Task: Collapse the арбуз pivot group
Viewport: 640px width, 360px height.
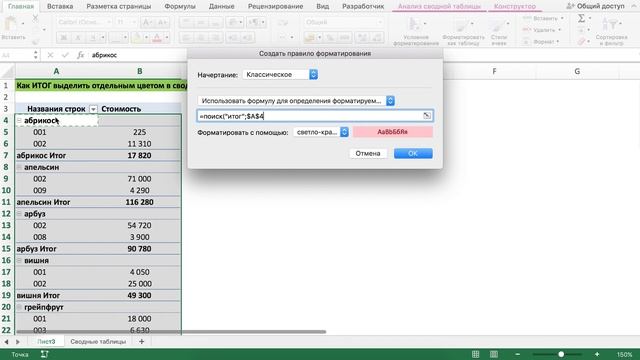Action: pos(19,213)
